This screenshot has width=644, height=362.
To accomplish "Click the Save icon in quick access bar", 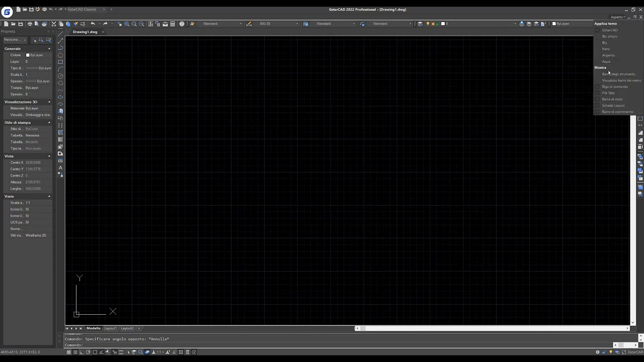I will (31, 9).
